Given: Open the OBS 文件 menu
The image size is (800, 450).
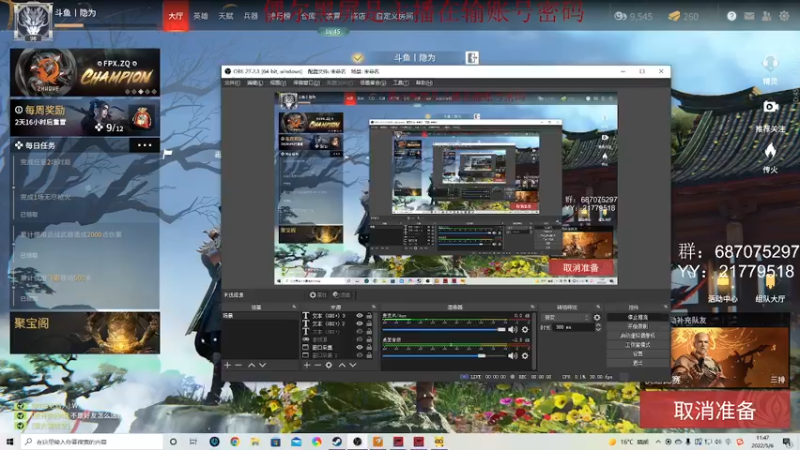Looking at the screenshot, I should point(232,83).
